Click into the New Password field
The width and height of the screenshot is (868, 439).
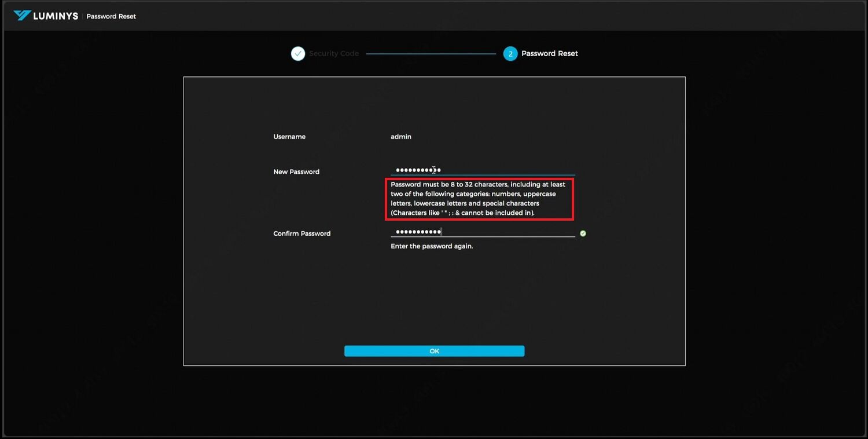tap(480, 169)
